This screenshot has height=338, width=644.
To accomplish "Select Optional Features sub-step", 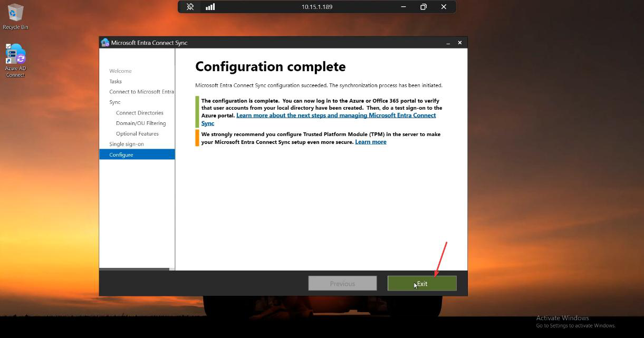I will pos(137,134).
